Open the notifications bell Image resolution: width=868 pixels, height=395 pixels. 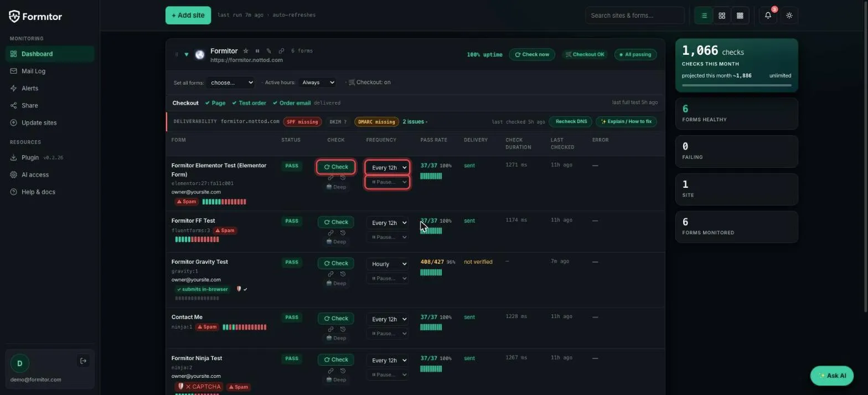tap(768, 16)
